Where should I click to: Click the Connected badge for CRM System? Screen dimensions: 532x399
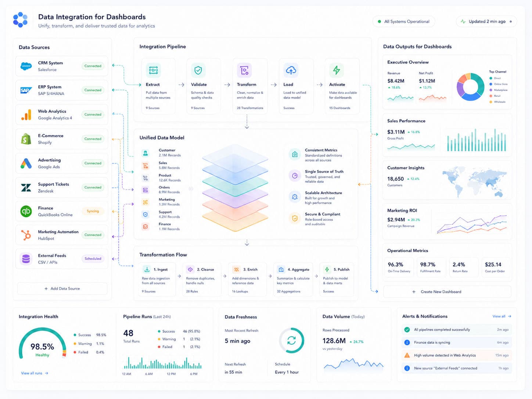tap(93, 66)
